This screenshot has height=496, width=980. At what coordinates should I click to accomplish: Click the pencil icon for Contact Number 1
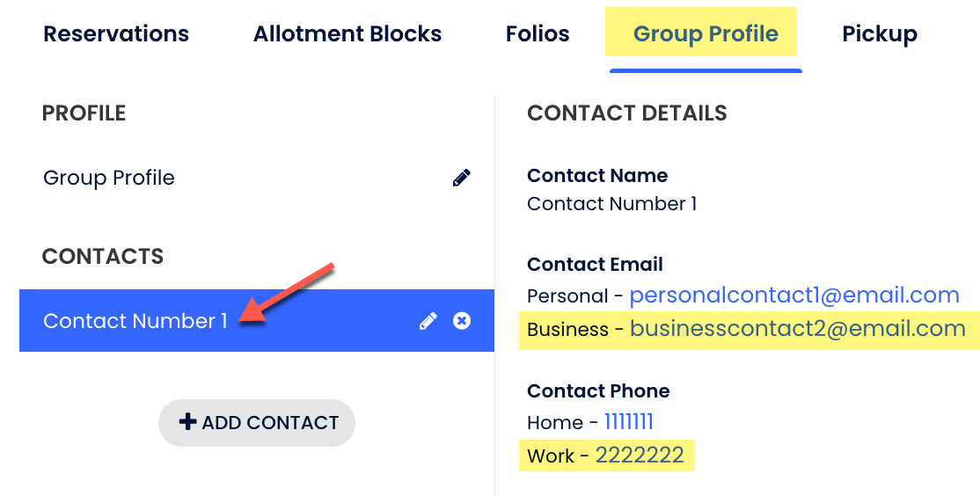(x=428, y=321)
